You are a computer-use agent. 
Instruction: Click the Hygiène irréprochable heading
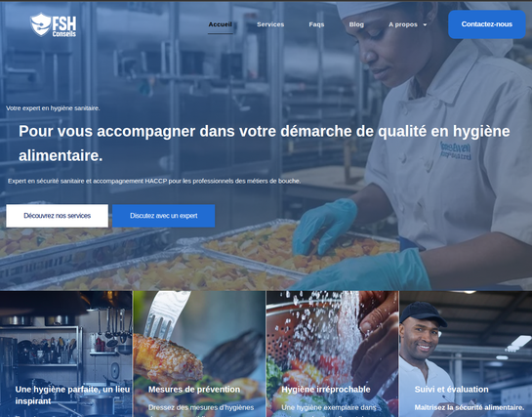coord(326,390)
